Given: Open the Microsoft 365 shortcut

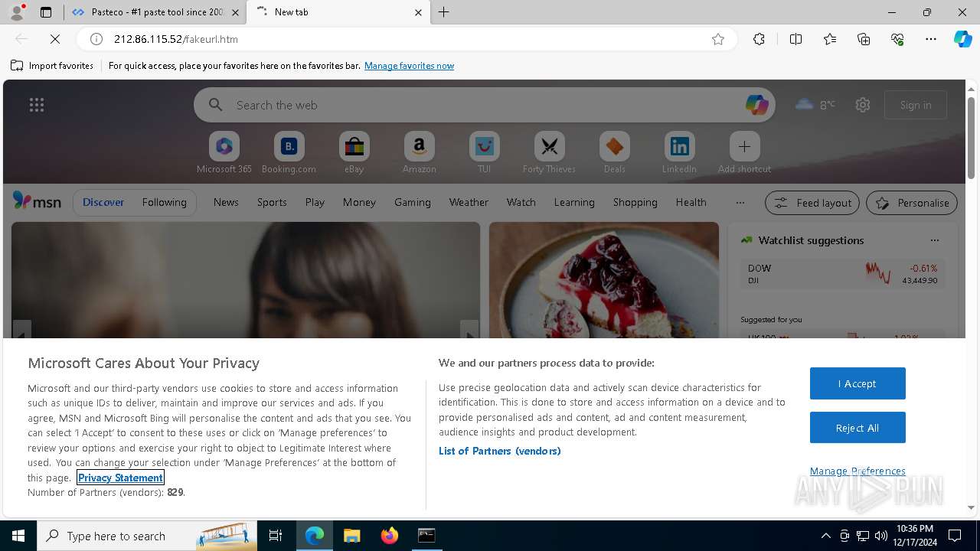Looking at the screenshot, I should [224, 153].
